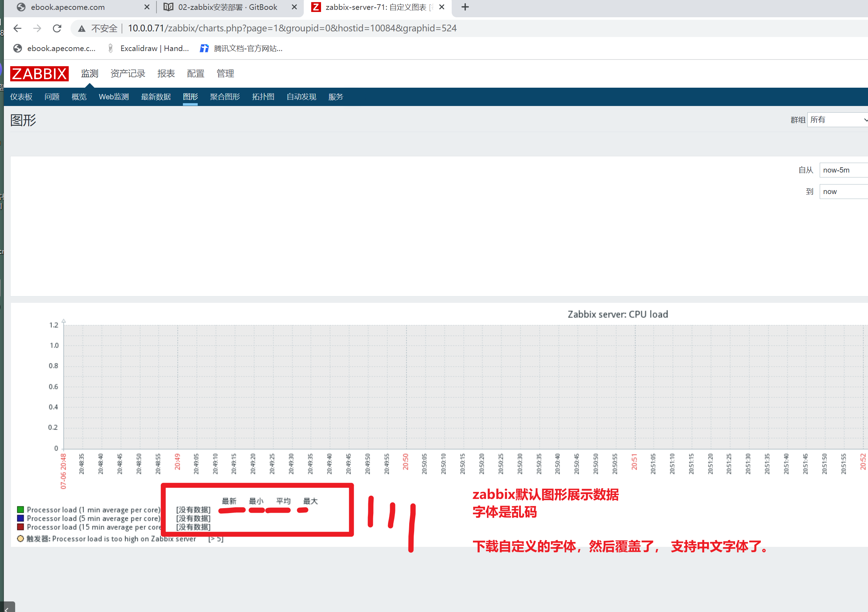Viewport: 868px width, 612px height.
Task: Click the 20:49 time axis label
Action: (177, 462)
